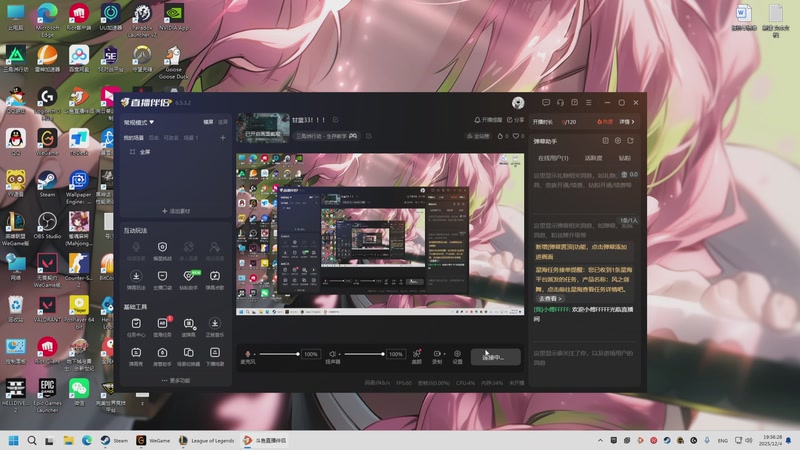Click the 连接中 start streaming button
The height and width of the screenshot is (450, 800).
click(x=495, y=357)
